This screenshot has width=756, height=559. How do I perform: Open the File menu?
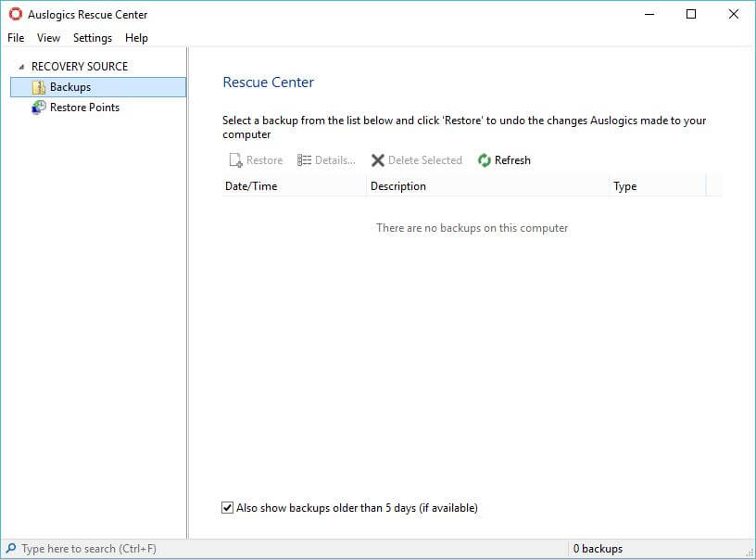tap(16, 38)
